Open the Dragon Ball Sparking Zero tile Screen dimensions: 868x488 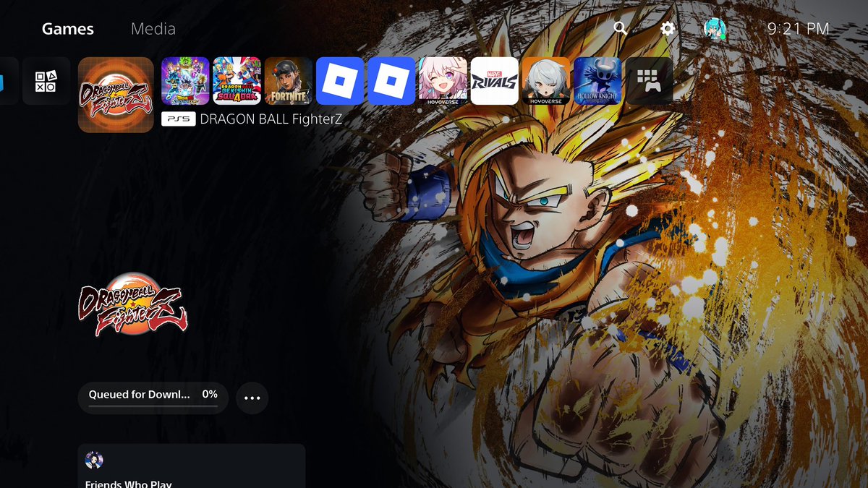(185, 81)
